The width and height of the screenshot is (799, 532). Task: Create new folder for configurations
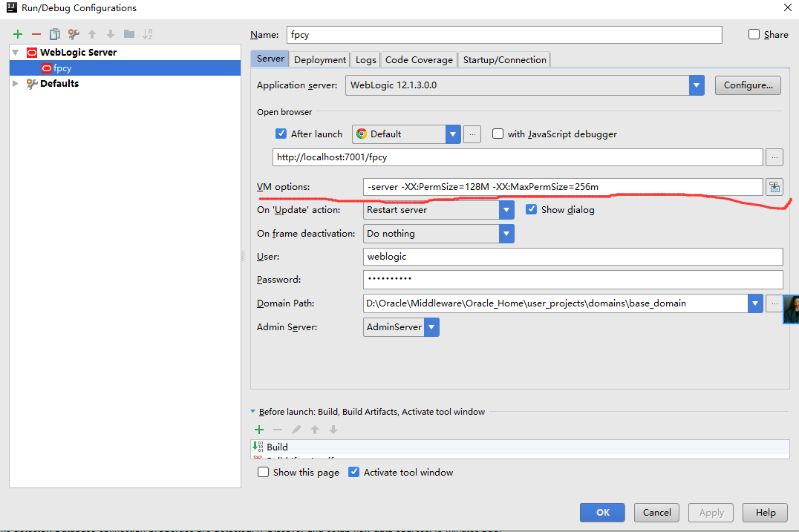point(129,34)
